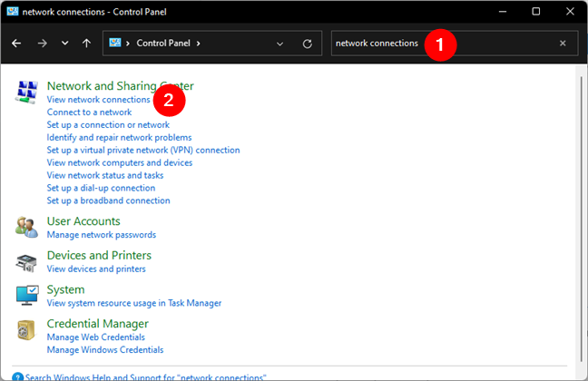Go back using the back arrow
This screenshot has height=381, width=588.
[x=16, y=44]
